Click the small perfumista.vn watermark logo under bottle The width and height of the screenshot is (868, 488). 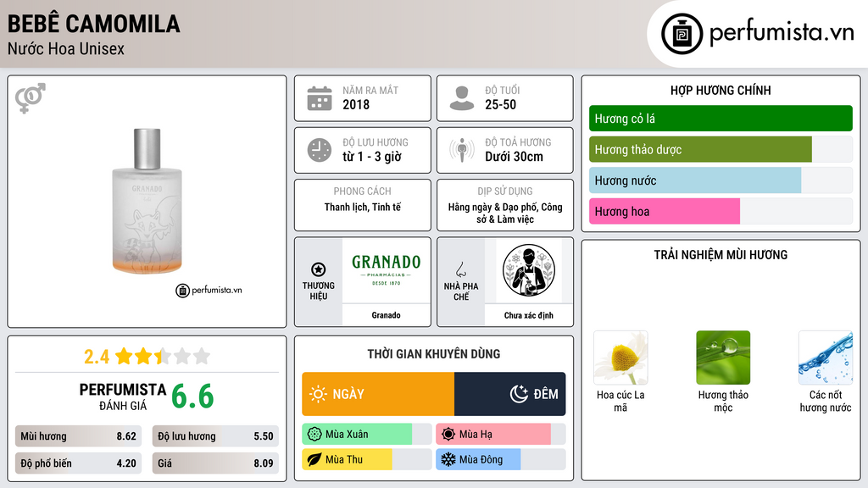pos(209,290)
